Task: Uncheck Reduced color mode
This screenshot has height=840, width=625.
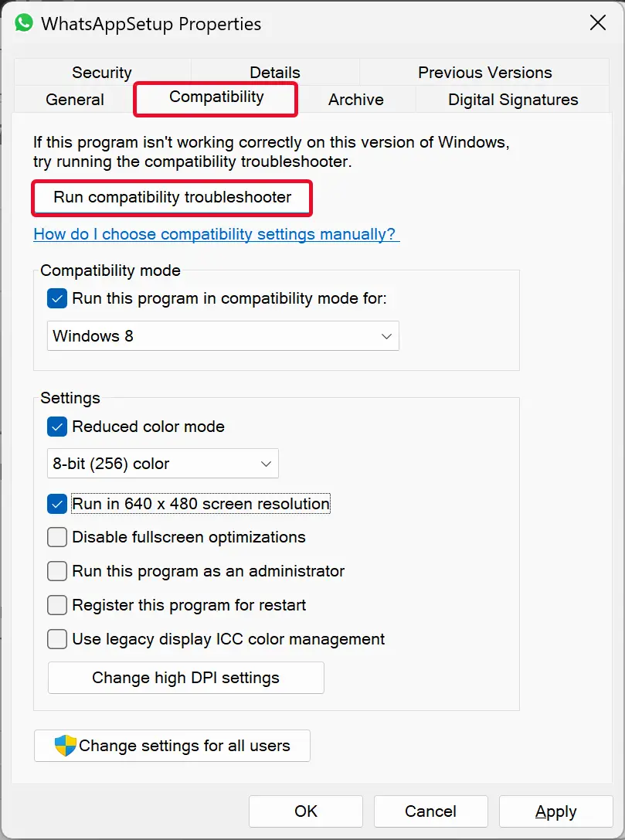Action: pos(56,427)
